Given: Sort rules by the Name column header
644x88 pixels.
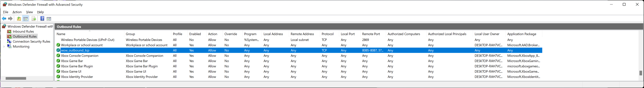Looking at the screenshot, I should [x=61, y=34].
